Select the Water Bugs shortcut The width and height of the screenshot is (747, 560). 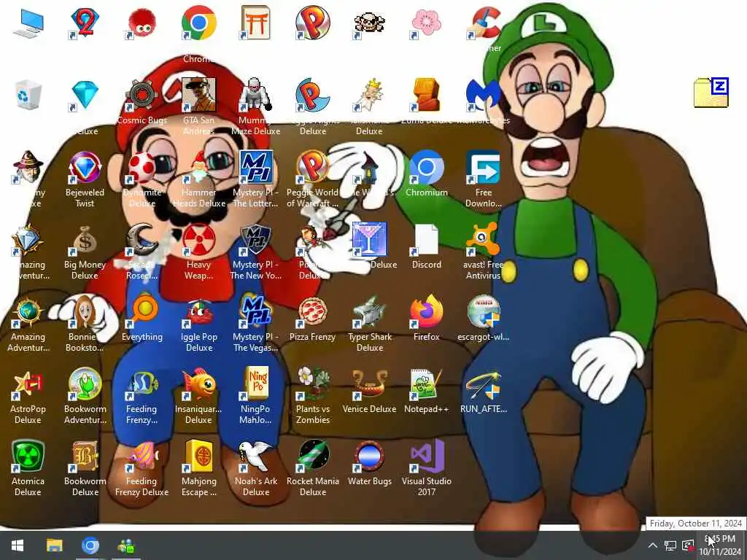pos(369,456)
